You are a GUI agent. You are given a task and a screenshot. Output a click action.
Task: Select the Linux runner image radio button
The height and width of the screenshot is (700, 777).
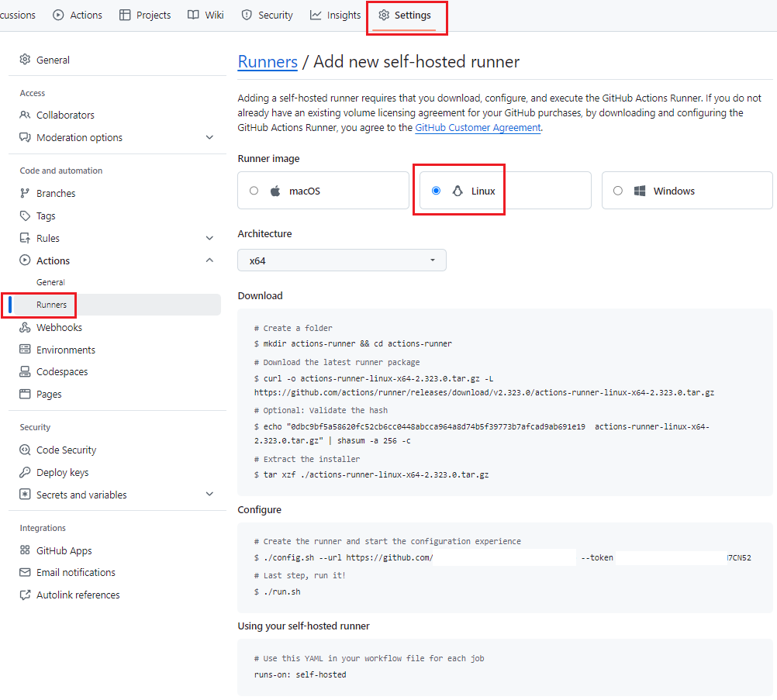(436, 191)
